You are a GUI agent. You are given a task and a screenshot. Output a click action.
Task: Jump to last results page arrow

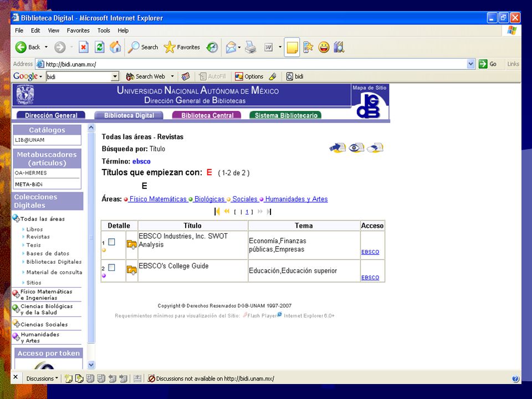(269, 212)
